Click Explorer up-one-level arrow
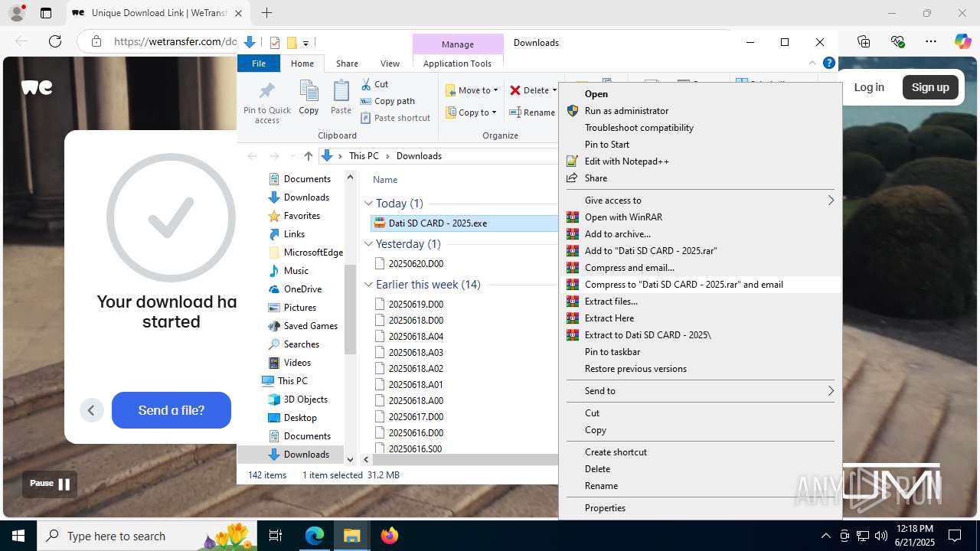 coord(308,156)
